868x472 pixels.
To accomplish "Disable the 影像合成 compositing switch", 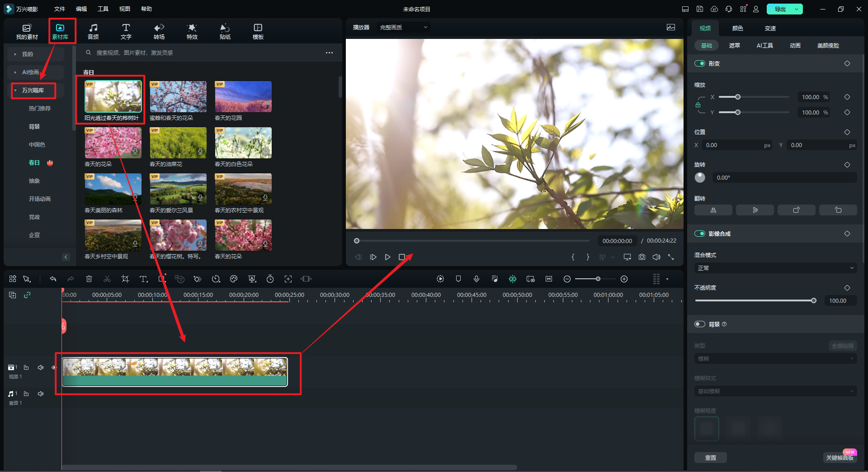I will 699,234.
